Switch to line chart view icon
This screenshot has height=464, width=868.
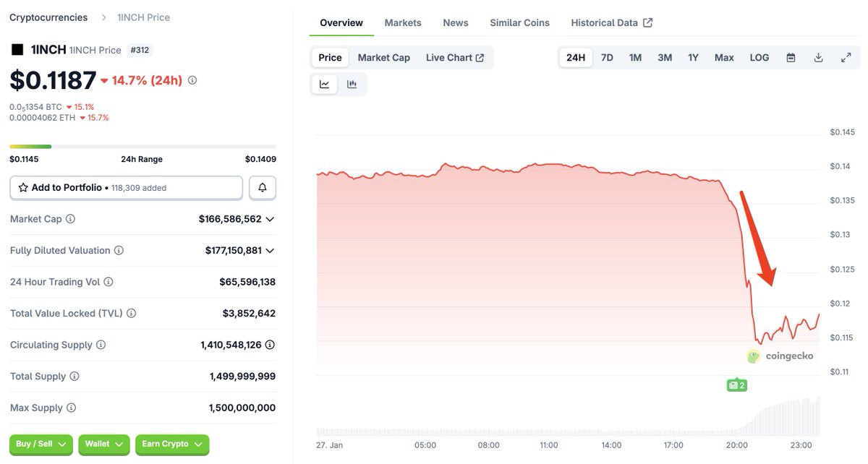point(324,85)
